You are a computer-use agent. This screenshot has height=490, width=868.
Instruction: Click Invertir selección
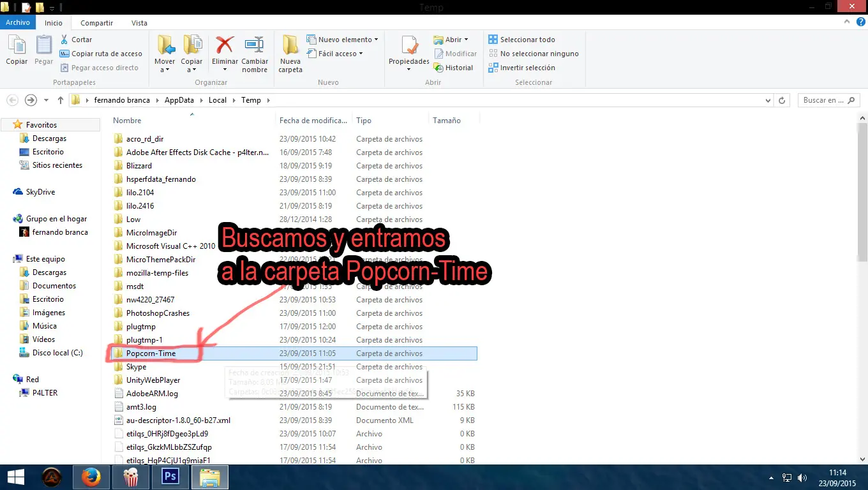pos(521,68)
